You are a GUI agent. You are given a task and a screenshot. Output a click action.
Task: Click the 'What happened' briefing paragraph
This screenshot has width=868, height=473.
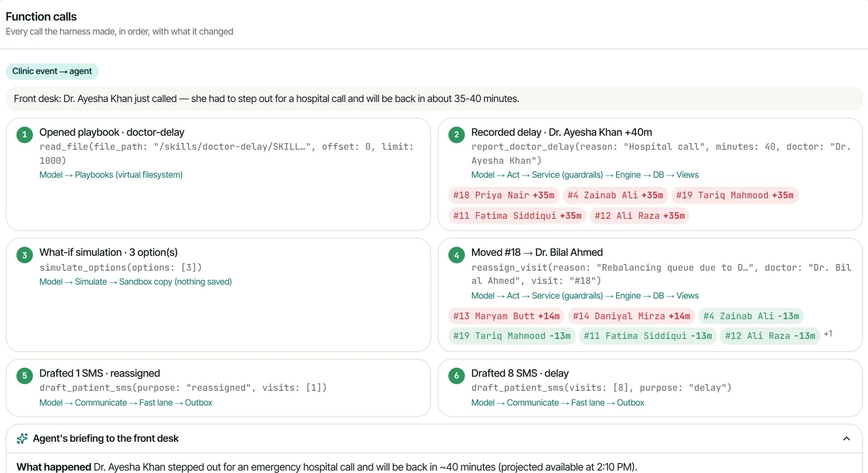tap(326, 467)
